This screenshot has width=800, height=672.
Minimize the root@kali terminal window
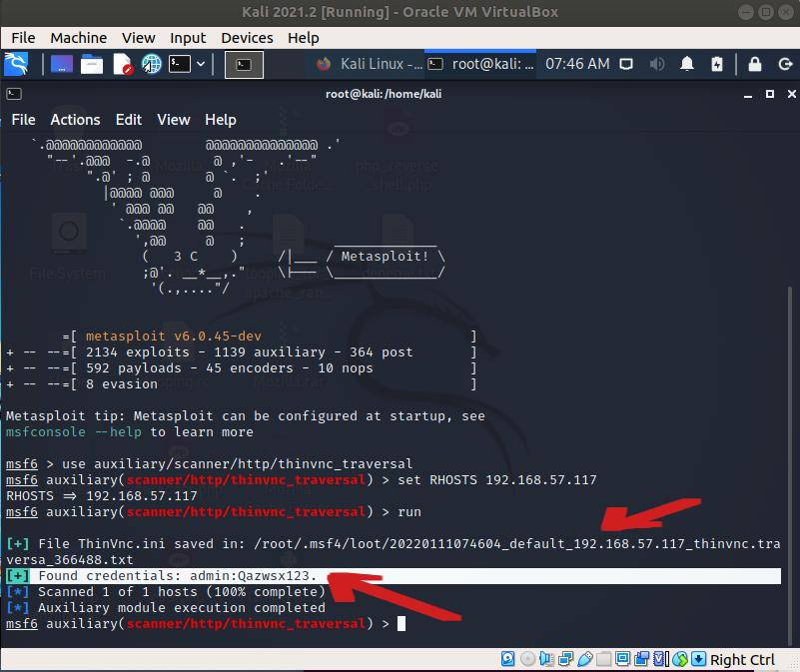click(x=748, y=95)
